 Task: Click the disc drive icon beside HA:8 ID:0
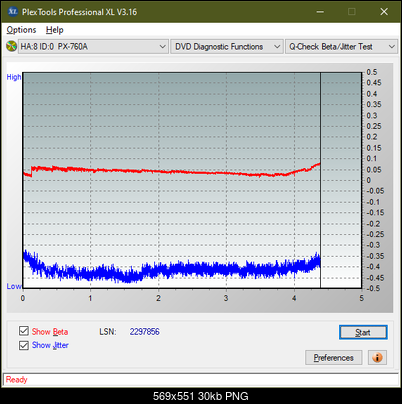(12, 46)
